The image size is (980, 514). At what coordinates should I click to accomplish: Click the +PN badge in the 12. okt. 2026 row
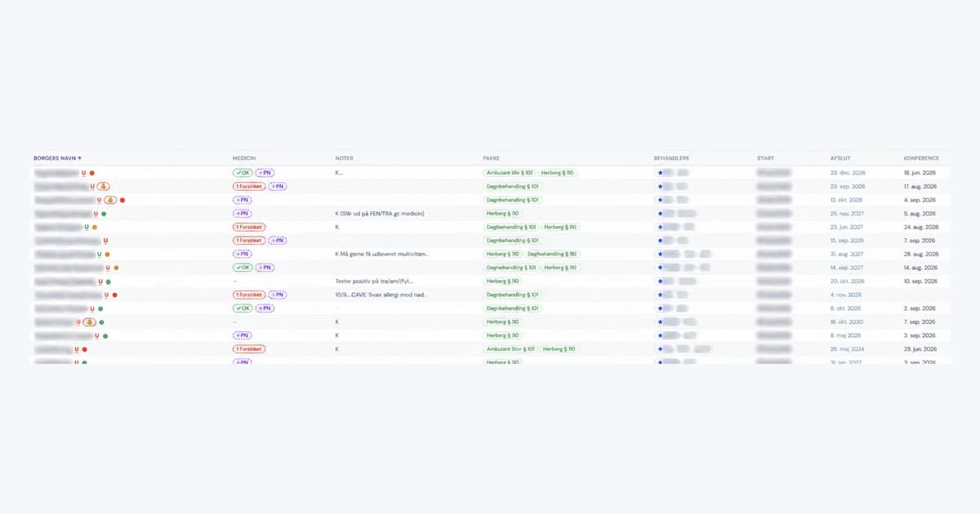point(242,200)
